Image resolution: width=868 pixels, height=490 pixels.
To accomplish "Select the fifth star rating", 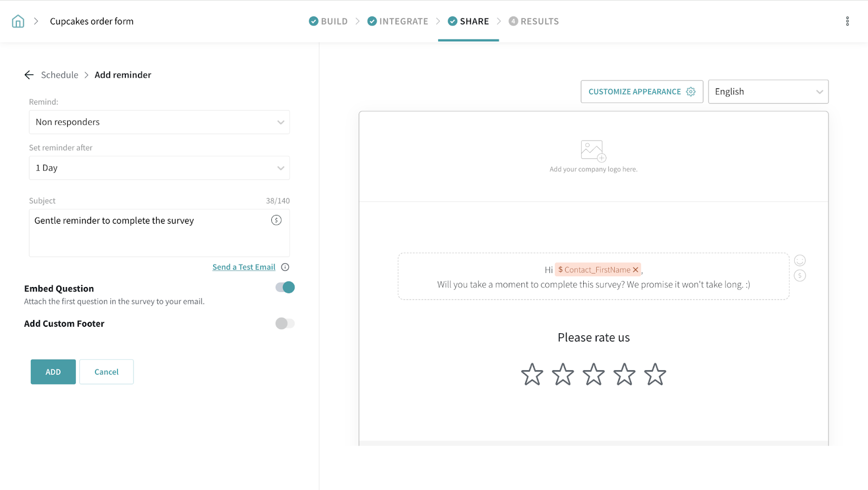I will point(655,374).
